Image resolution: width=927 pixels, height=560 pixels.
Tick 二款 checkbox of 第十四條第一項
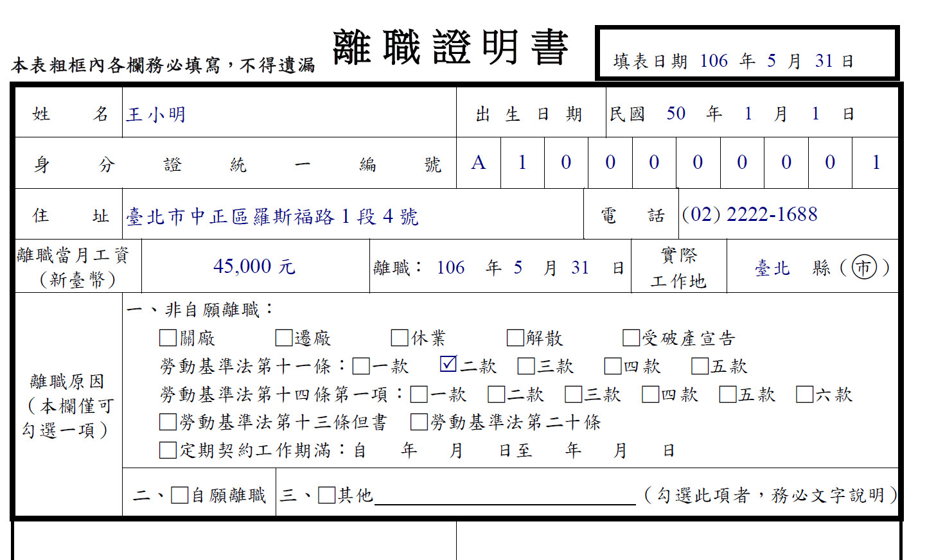496,394
